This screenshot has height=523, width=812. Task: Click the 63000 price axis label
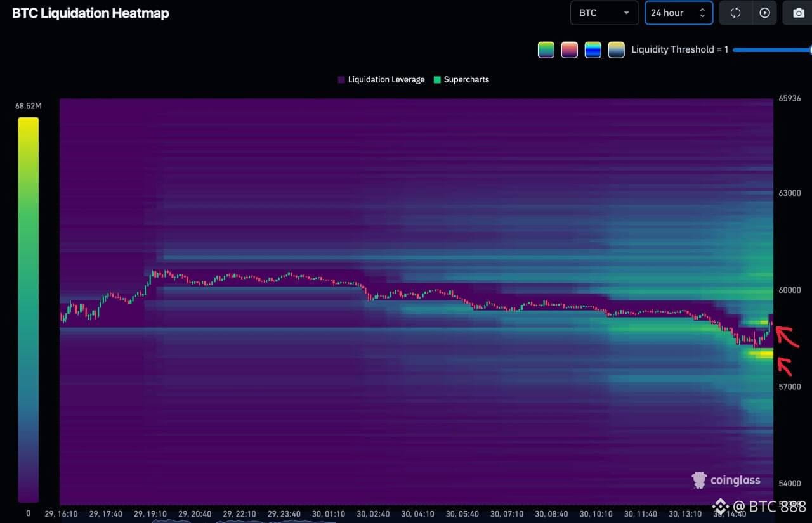(790, 193)
